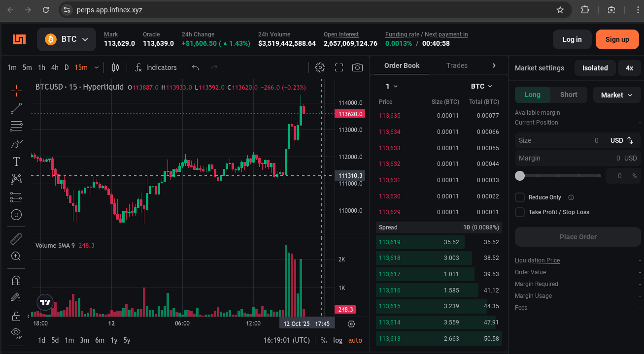Open order book price grouping dropdown
This screenshot has height=354, width=644.
pos(392,86)
